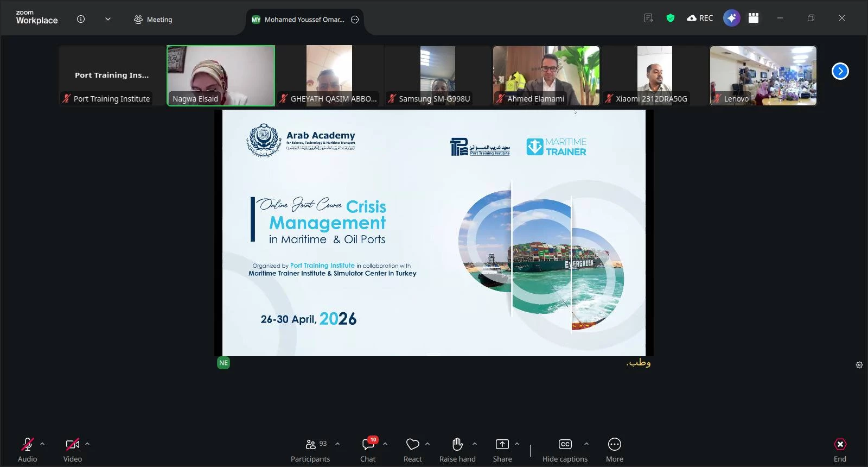Click muted mic icon on GHEYATH tile

click(283, 98)
